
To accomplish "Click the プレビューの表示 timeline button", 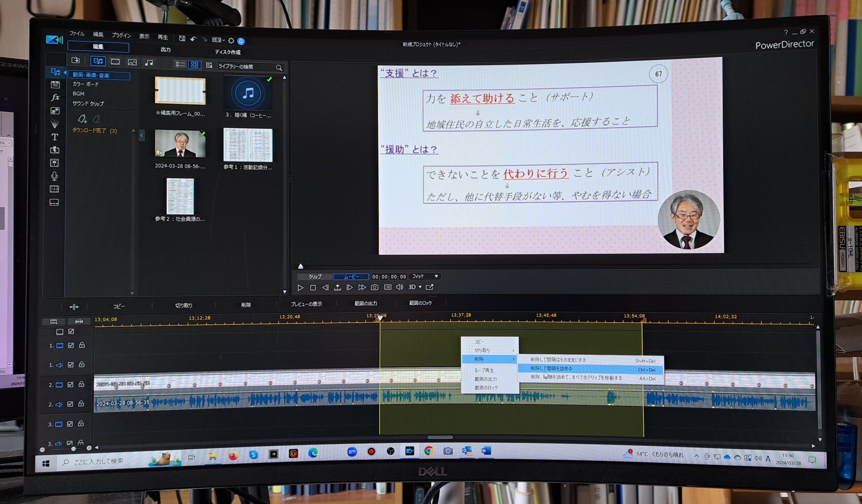I will pos(306,304).
